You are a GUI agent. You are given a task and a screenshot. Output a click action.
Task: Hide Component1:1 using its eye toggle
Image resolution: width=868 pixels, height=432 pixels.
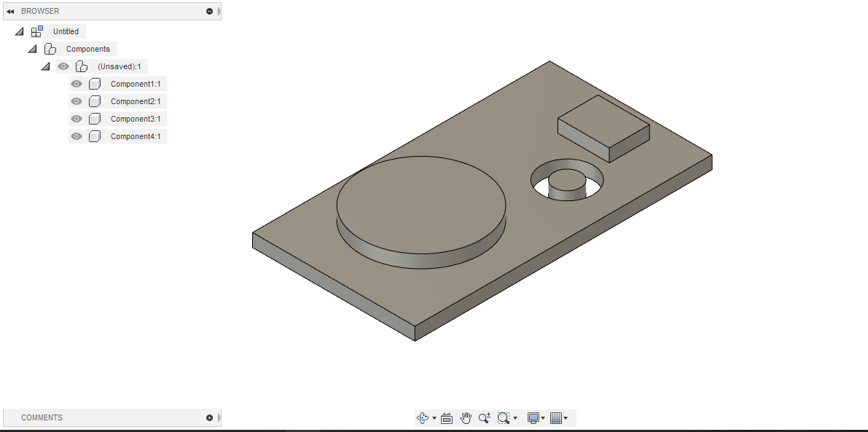click(76, 84)
